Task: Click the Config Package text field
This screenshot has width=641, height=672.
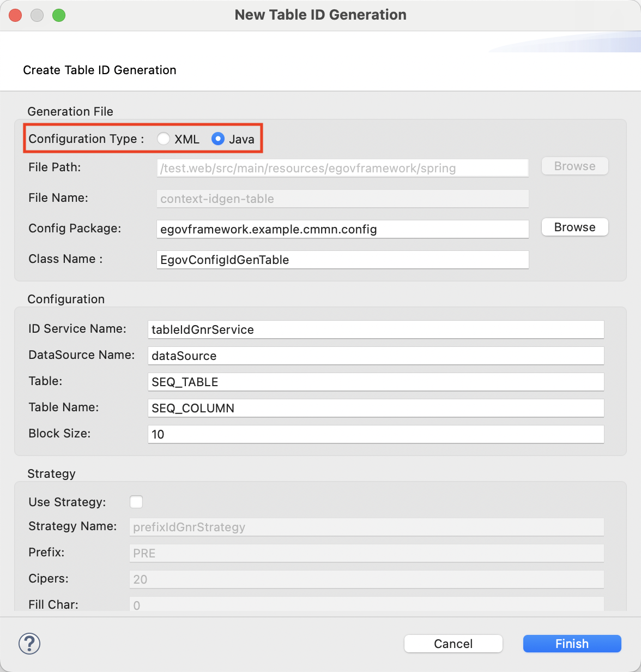Action: (x=342, y=229)
